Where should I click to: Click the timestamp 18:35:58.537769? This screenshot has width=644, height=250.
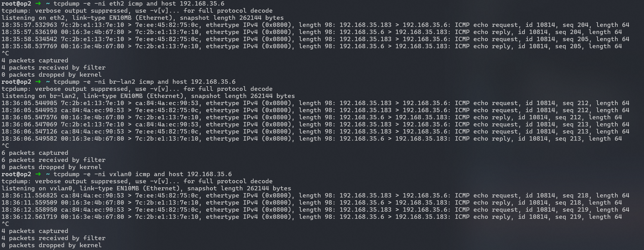pyautogui.click(x=29, y=46)
